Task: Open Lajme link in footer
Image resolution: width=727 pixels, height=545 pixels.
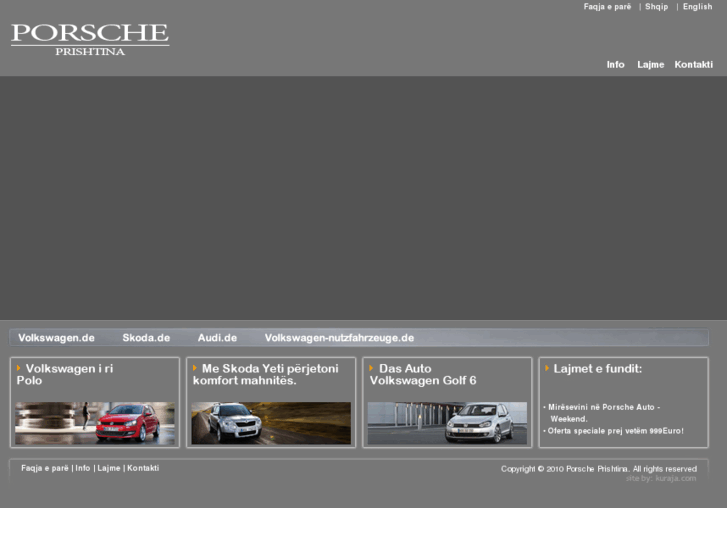Action: click(x=108, y=468)
